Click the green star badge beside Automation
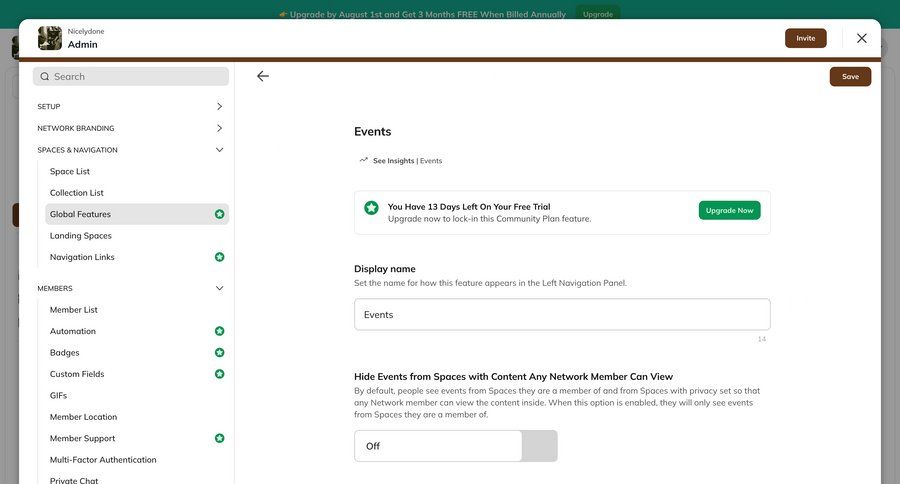 pos(219,331)
